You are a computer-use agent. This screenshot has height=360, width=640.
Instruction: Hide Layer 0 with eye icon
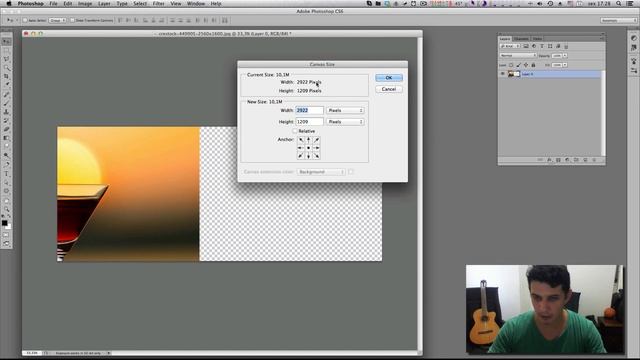[502, 74]
